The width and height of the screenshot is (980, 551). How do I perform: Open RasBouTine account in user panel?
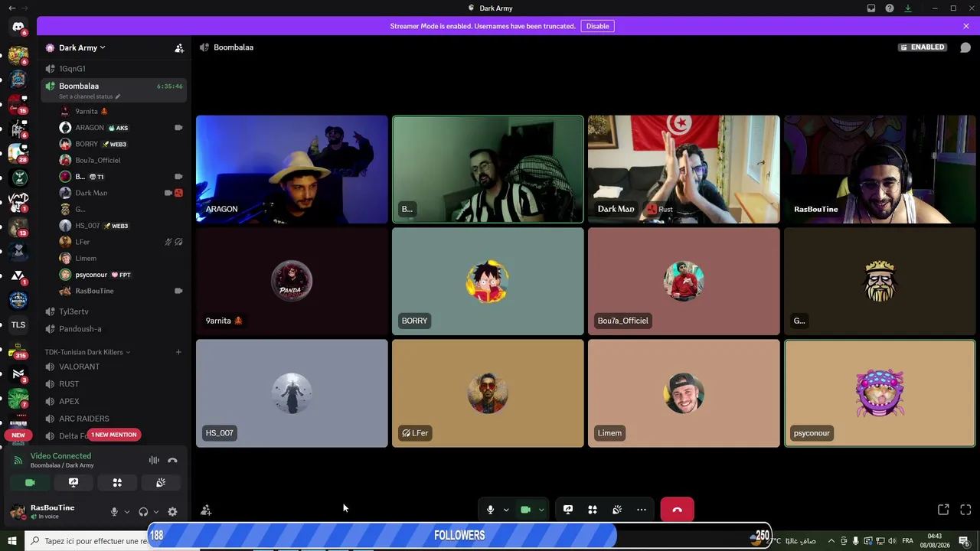tap(52, 511)
